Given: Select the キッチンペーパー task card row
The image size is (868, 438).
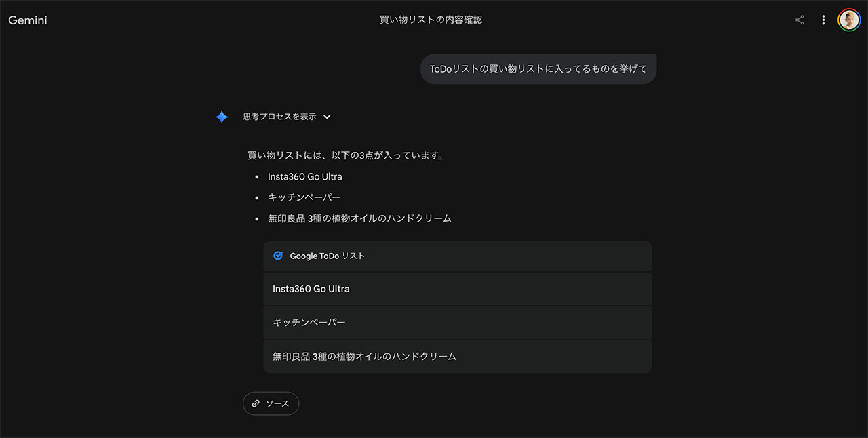Looking at the screenshot, I should click(x=457, y=322).
